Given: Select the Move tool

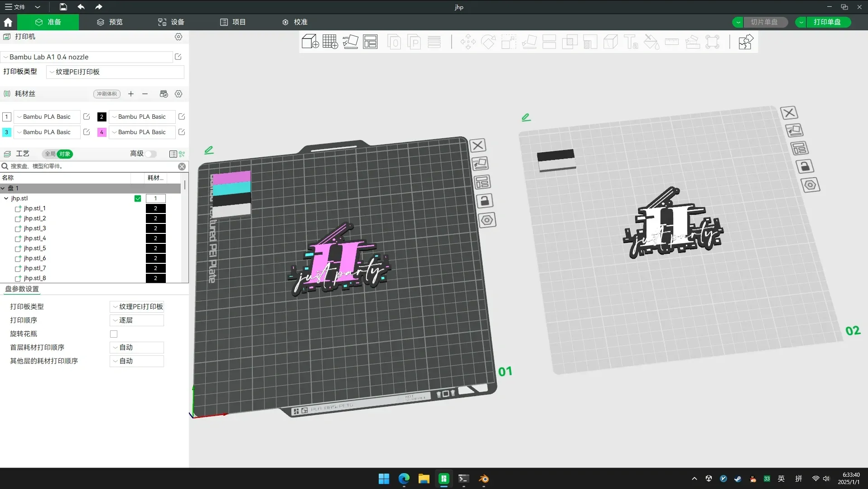Looking at the screenshot, I should click(x=468, y=42).
